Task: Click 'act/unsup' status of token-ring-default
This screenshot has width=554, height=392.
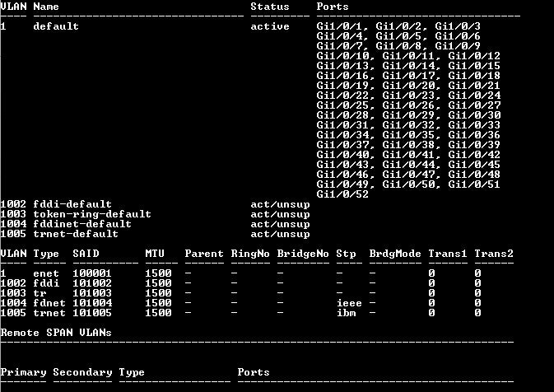Action: [280, 215]
